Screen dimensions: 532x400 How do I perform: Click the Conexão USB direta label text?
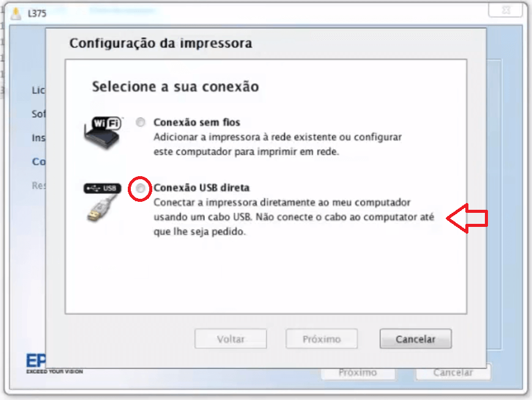pos(202,188)
